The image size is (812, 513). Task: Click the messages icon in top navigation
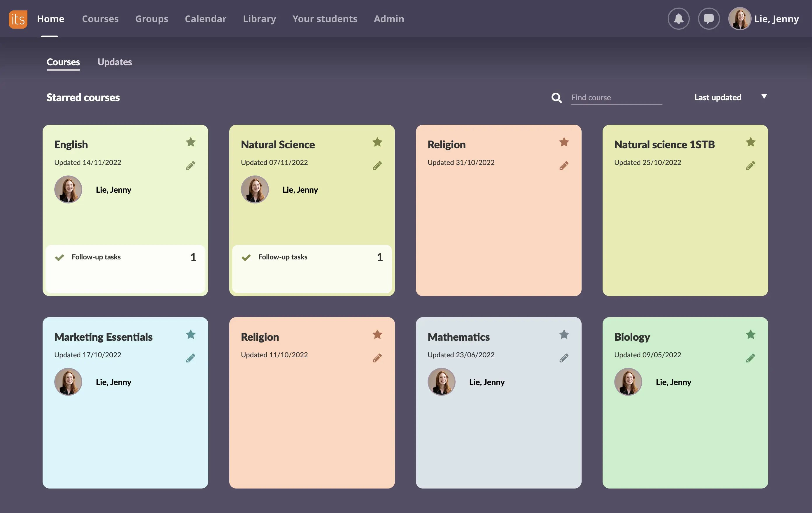709,18
